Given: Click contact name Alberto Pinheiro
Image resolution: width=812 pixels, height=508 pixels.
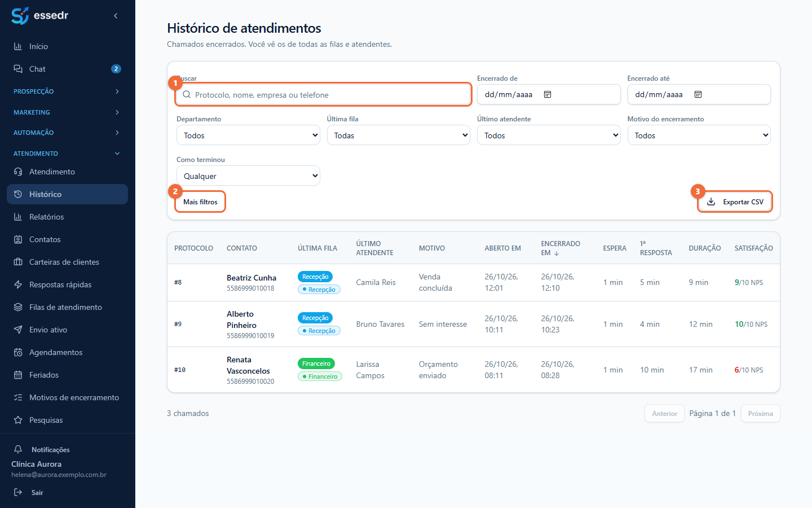Looking at the screenshot, I should [241, 319].
